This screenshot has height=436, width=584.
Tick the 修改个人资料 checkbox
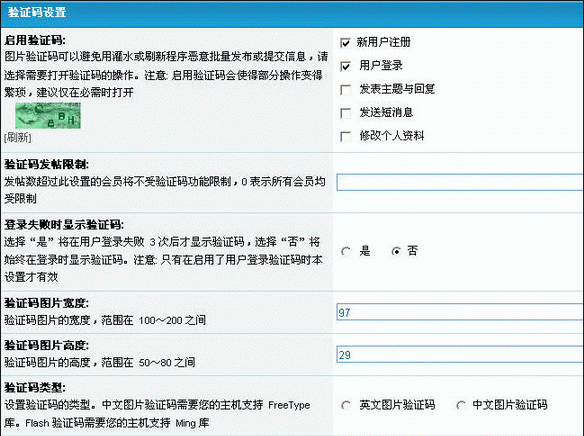[x=345, y=137]
